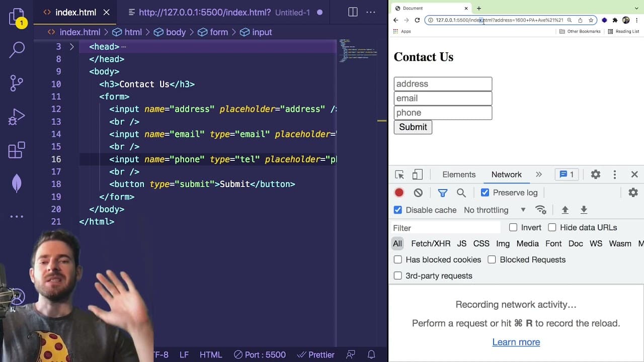Open the No throttling dropdown
644x362 pixels.
click(x=495, y=210)
